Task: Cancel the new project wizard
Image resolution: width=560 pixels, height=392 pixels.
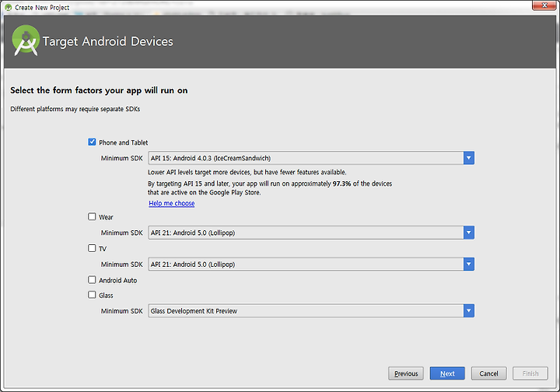Action: click(488, 373)
